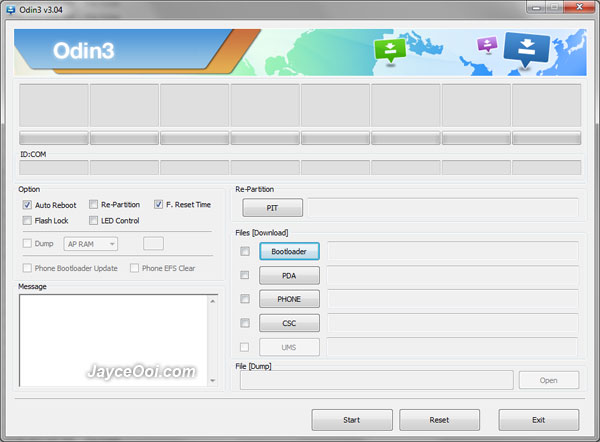Click the PDA file button
The image size is (600, 442).
tap(289, 276)
